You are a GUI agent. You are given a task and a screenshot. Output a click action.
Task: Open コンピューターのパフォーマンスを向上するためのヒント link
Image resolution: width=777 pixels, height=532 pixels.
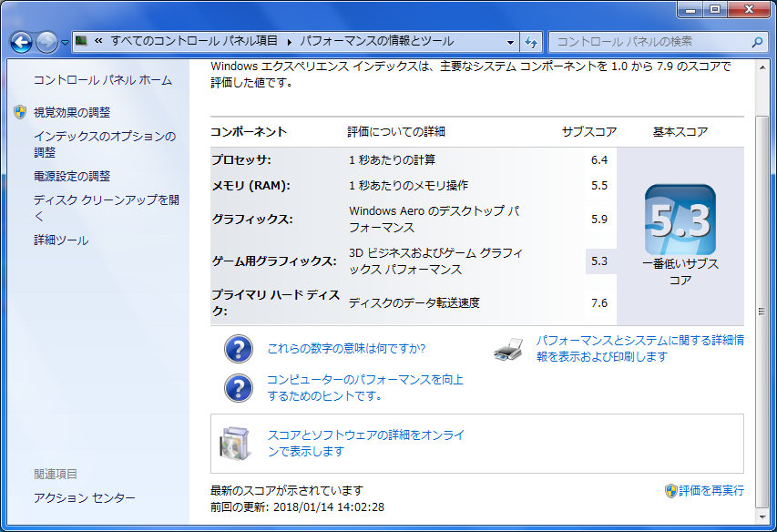click(x=365, y=388)
